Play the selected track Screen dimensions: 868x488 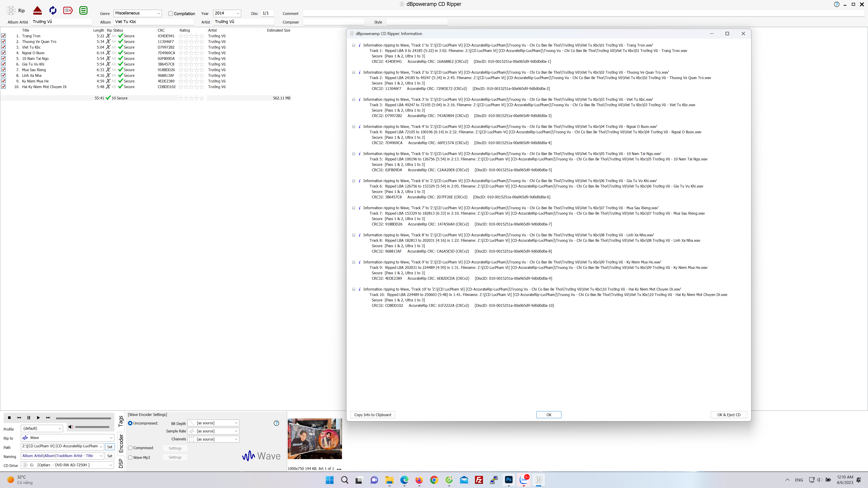[38, 418]
